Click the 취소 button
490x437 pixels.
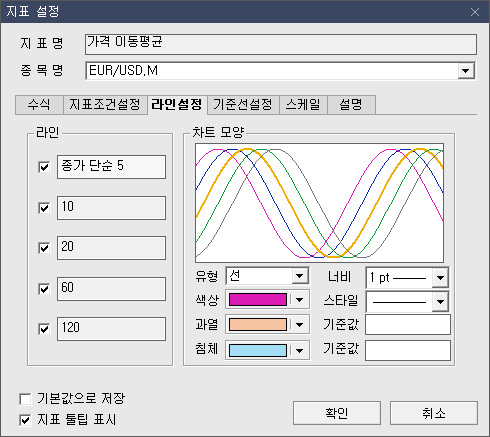434,413
